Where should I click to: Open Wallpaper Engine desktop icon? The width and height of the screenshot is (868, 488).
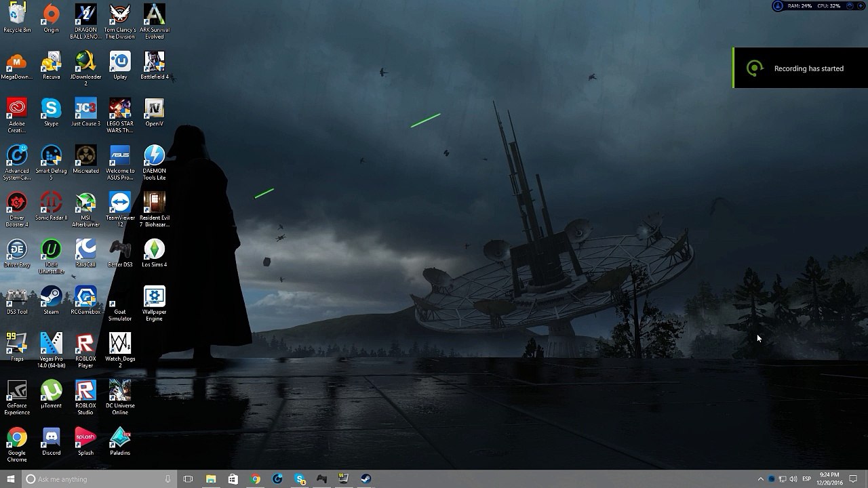(155, 304)
